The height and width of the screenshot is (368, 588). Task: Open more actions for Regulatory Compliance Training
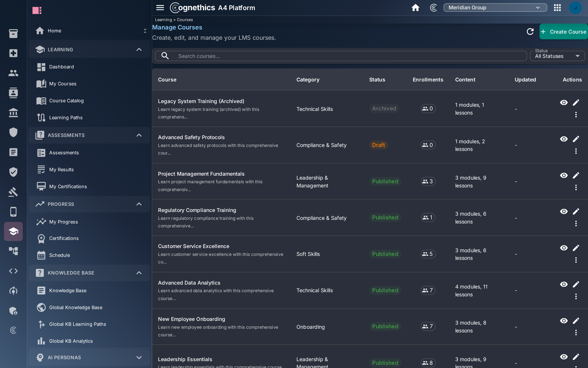pos(576,223)
